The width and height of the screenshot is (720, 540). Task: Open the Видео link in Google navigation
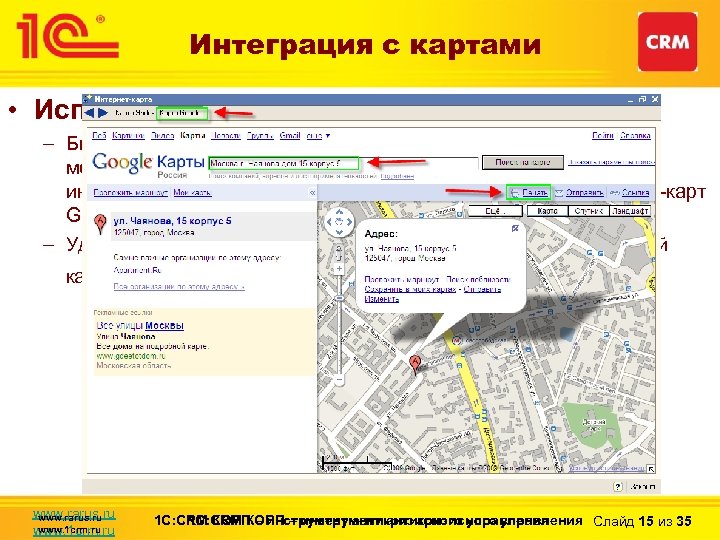[x=163, y=135]
